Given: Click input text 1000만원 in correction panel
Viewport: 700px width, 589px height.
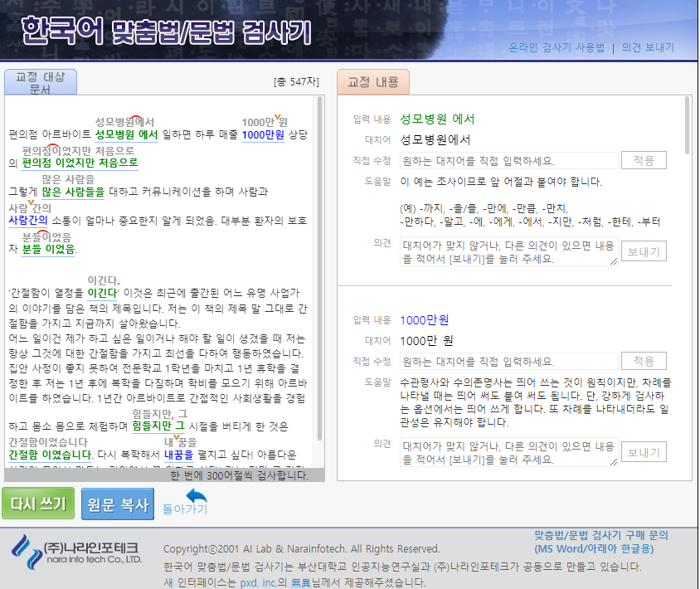Looking at the screenshot, I should click(424, 319).
